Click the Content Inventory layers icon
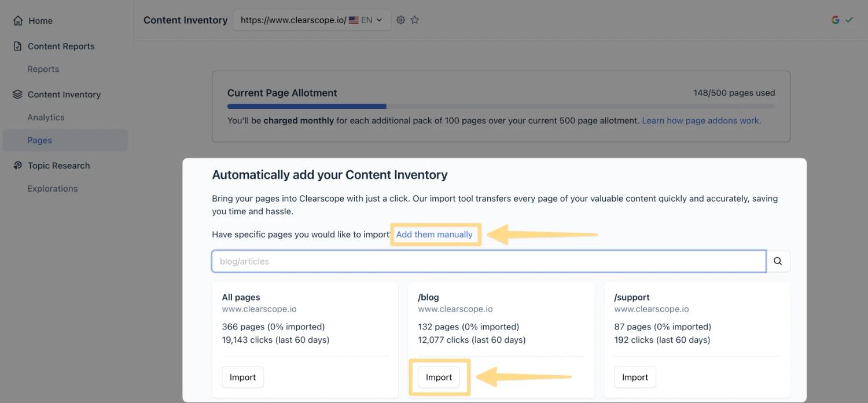 (17, 94)
